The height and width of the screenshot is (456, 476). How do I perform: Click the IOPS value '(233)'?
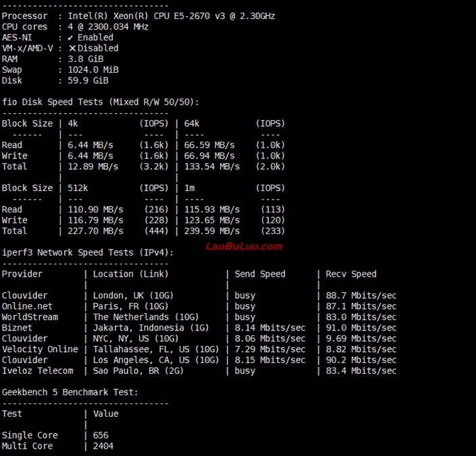pyautogui.click(x=273, y=231)
